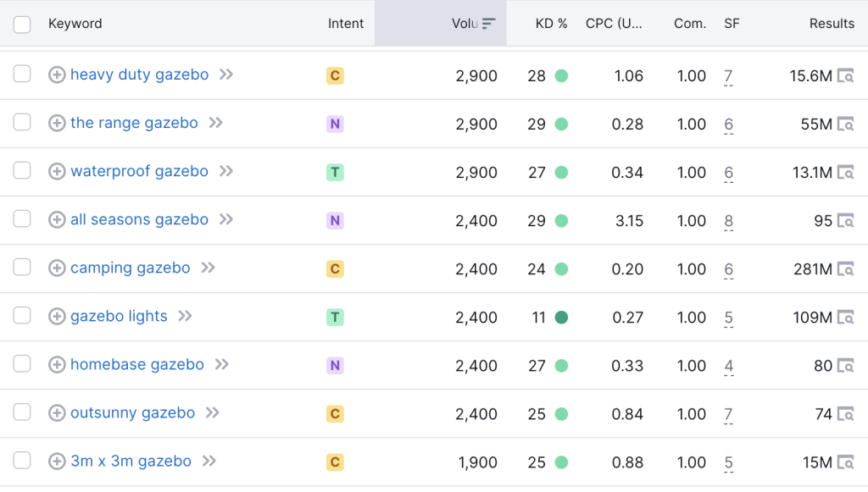This screenshot has height=492, width=868.
Task: Check the gazebo lights row checkbox
Action: pos(22,315)
